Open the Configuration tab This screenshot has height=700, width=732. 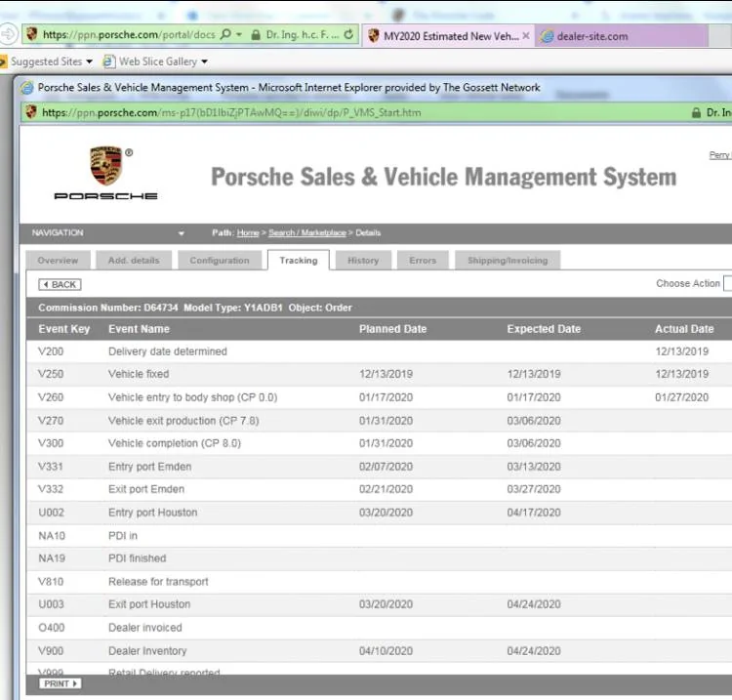(220, 261)
